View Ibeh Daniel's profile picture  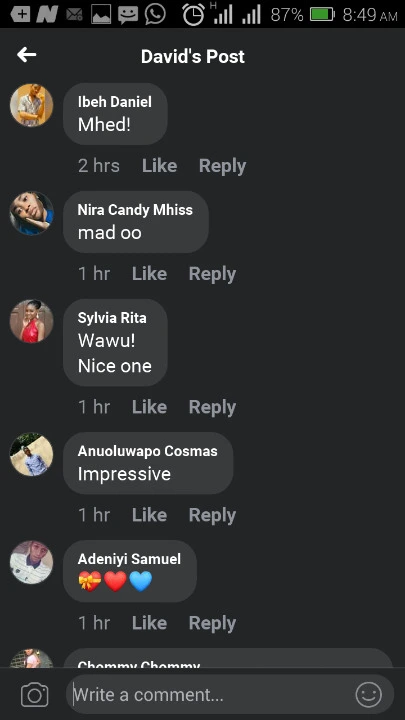click(x=31, y=105)
